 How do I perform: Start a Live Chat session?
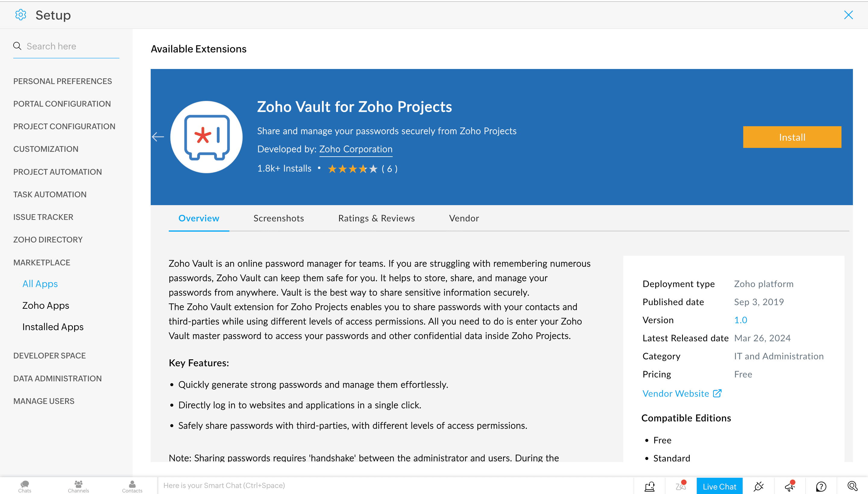coord(719,486)
